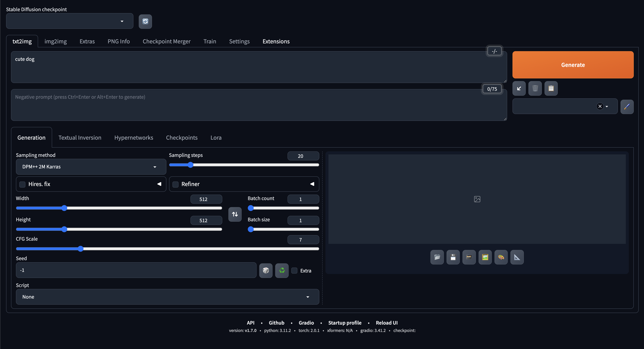Click the trash clear prompt icon
This screenshot has width=644, height=349.
[535, 88]
